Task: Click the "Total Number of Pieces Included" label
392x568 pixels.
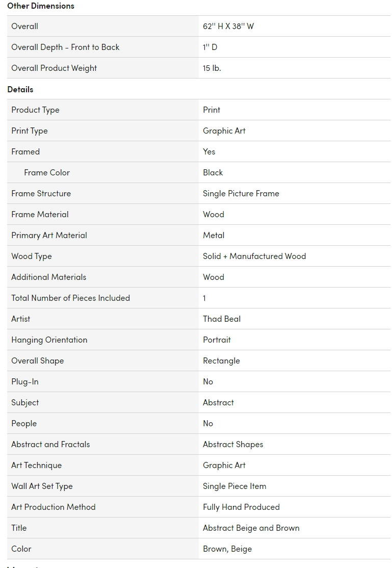Action: point(70,298)
